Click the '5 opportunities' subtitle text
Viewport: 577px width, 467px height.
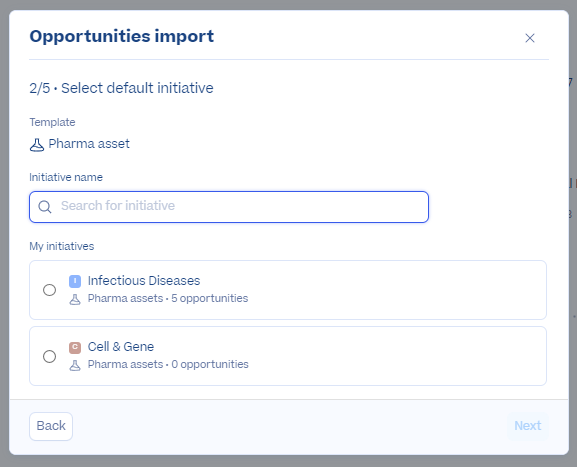(210, 298)
